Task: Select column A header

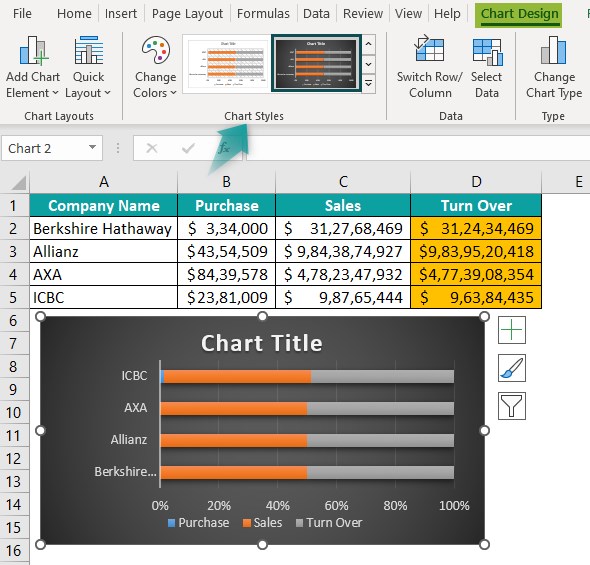Action: point(103,182)
